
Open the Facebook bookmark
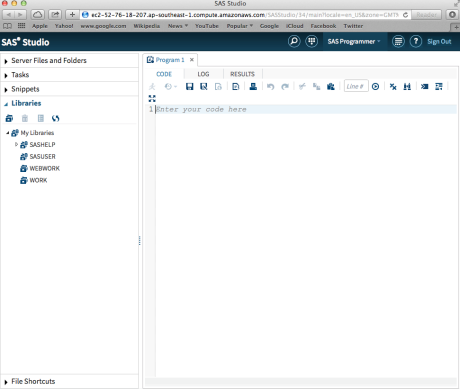coord(323,26)
